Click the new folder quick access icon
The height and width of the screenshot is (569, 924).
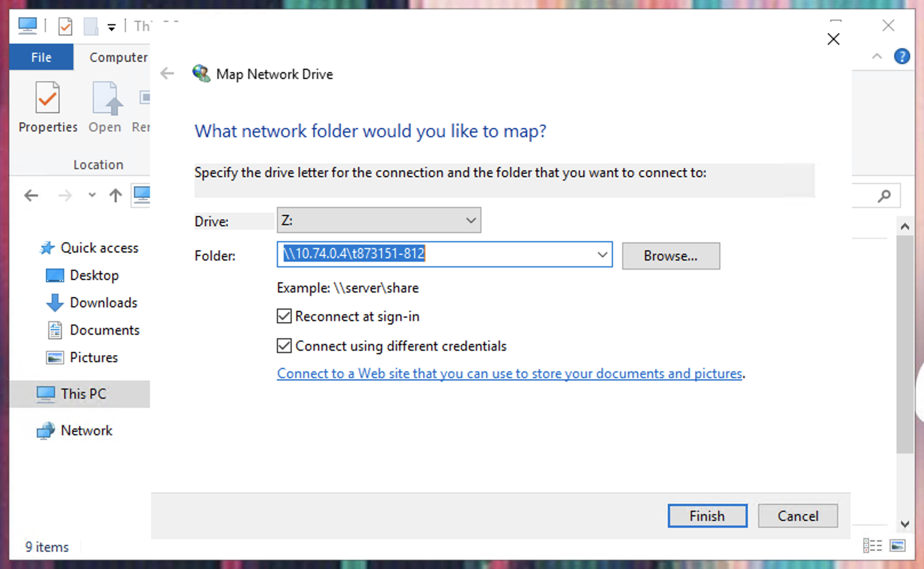coord(91,26)
